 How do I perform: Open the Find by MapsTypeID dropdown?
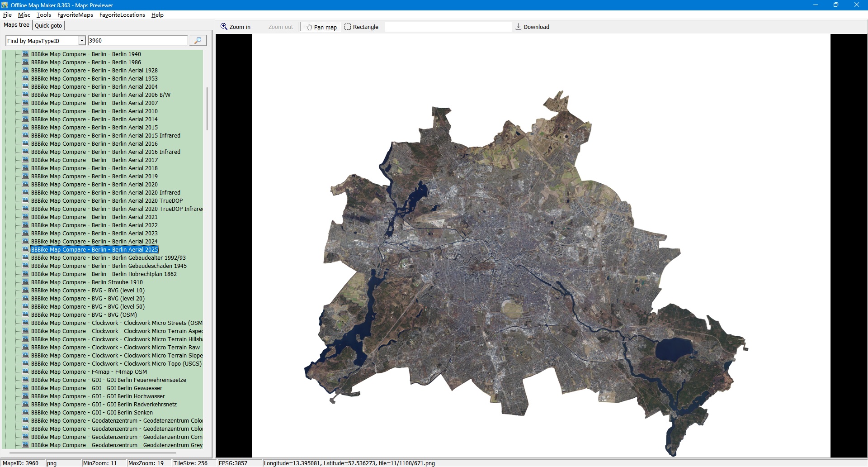(x=82, y=41)
